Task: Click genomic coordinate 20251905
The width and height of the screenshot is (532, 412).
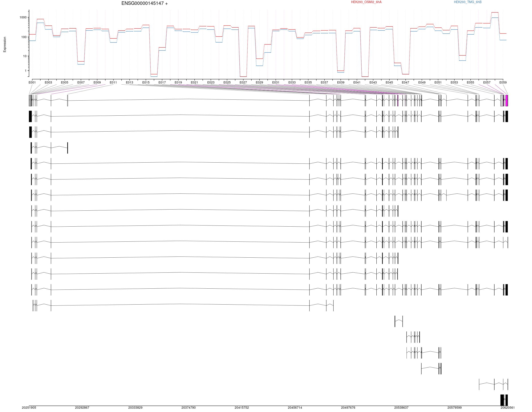Action: coord(29,408)
